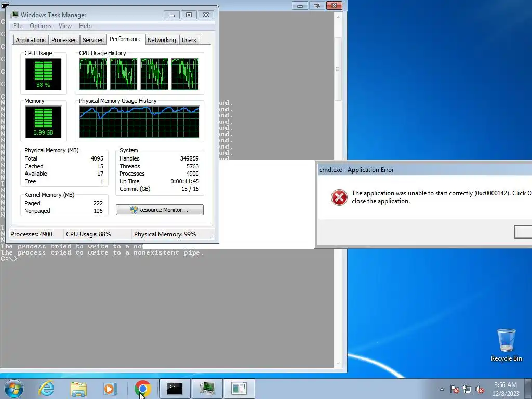Open Action Center flag tray icon

454,389
